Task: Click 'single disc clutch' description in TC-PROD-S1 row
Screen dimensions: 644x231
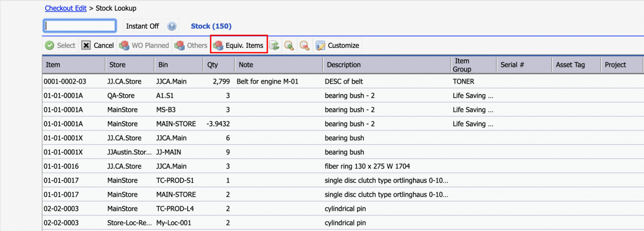Action: pyautogui.click(x=386, y=180)
